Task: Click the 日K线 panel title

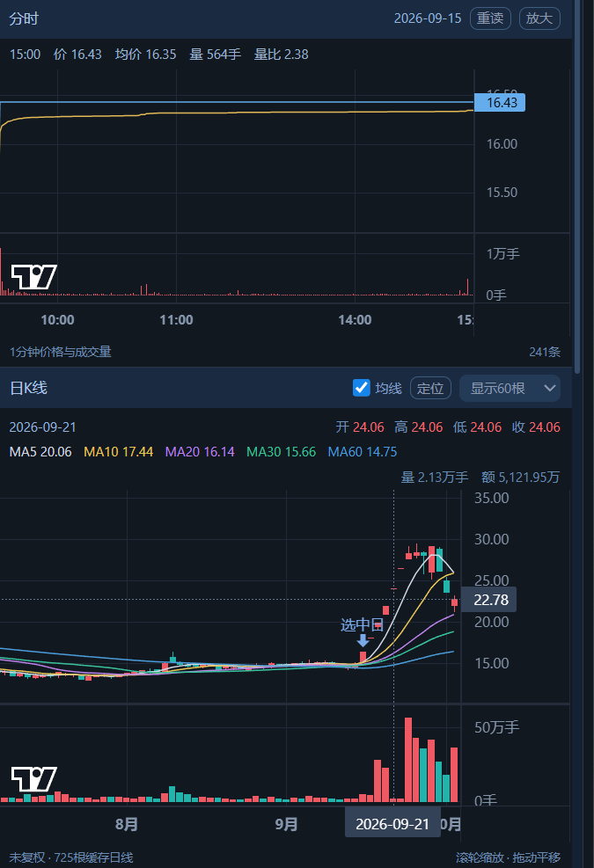Action: point(28,388)
